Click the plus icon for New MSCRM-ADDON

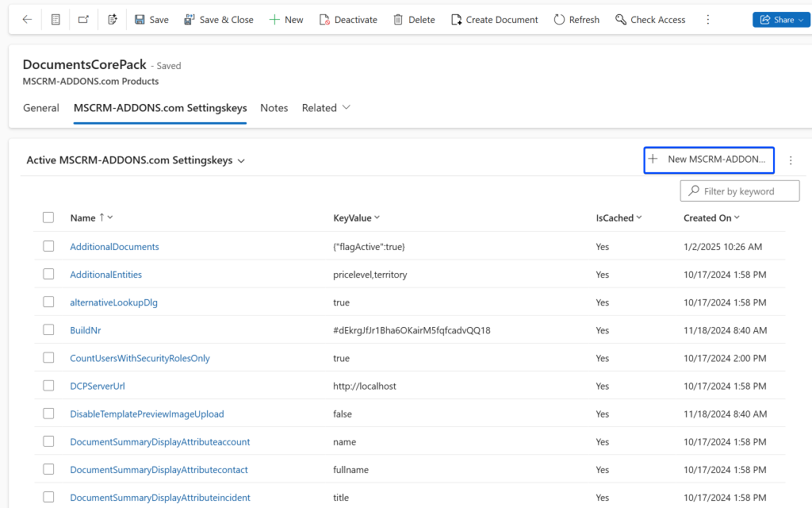pyautogui.click(x=653, y=159)
